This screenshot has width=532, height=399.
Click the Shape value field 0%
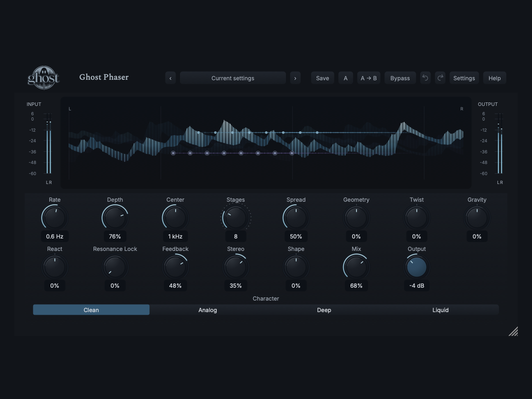[x=296, y=286]
